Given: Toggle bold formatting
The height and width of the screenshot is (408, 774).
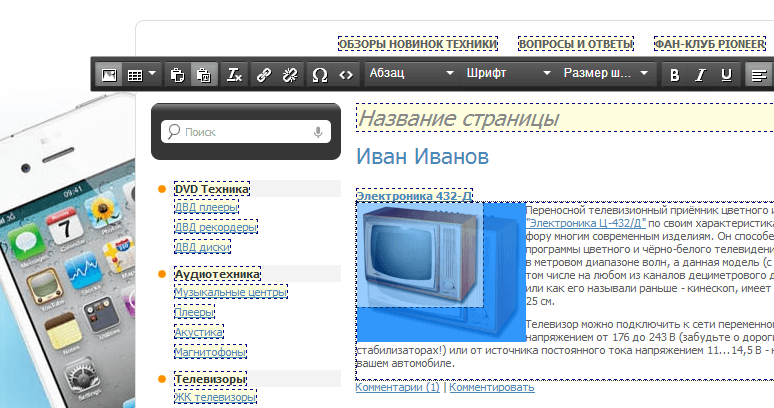Looking at the screenshot, I should click(675, 74).
